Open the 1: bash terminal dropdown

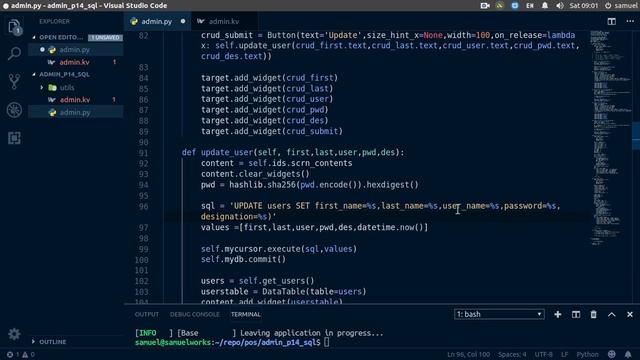tap(499, 314)
